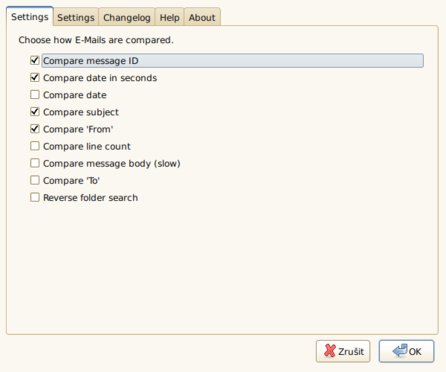This screenshot has width=446, height=372.
Task: Confirm with the OK button
Action: click(x=406, y=351)
